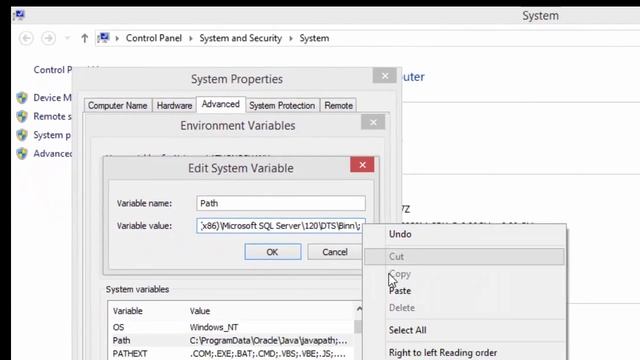The image size is (640, 360).
Task: Open System protection link in sidebar
Action: [x=52, y=135]
